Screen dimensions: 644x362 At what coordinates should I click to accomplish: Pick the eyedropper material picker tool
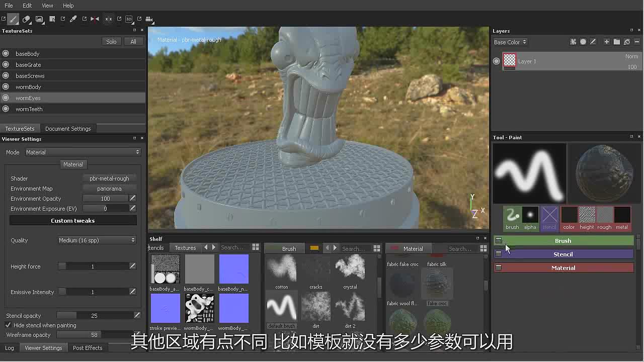[73, 19]
